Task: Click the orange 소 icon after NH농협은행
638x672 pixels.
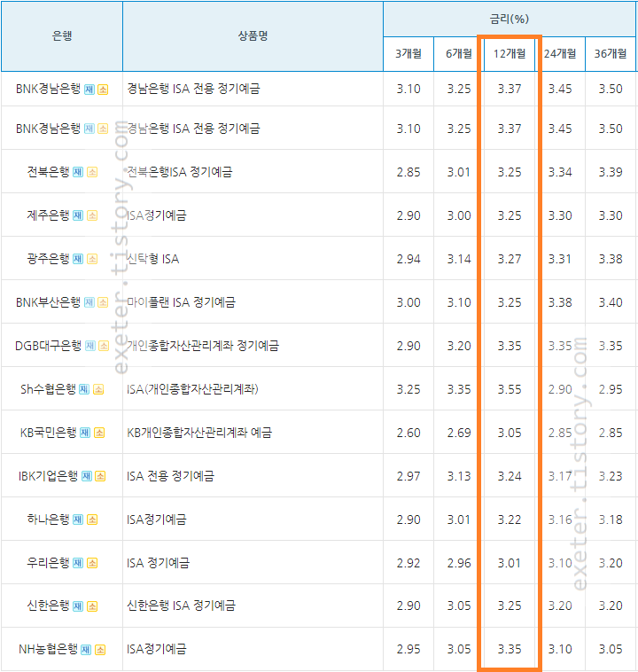Action: [100, 650]
